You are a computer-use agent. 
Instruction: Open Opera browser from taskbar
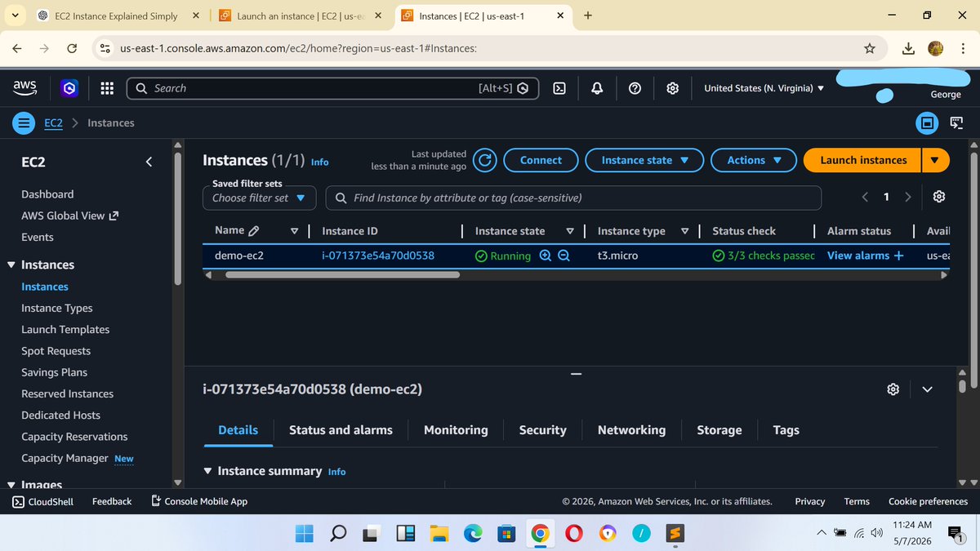click(x=573, y=534)
